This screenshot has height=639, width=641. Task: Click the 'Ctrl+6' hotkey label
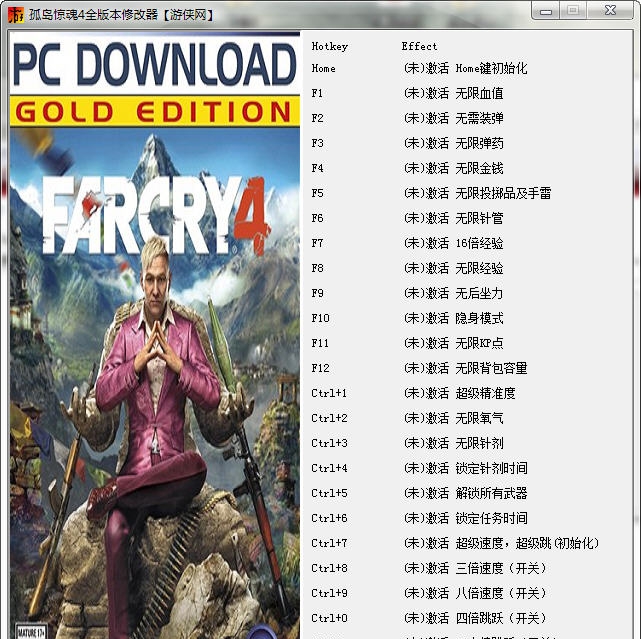pos(329,518)
